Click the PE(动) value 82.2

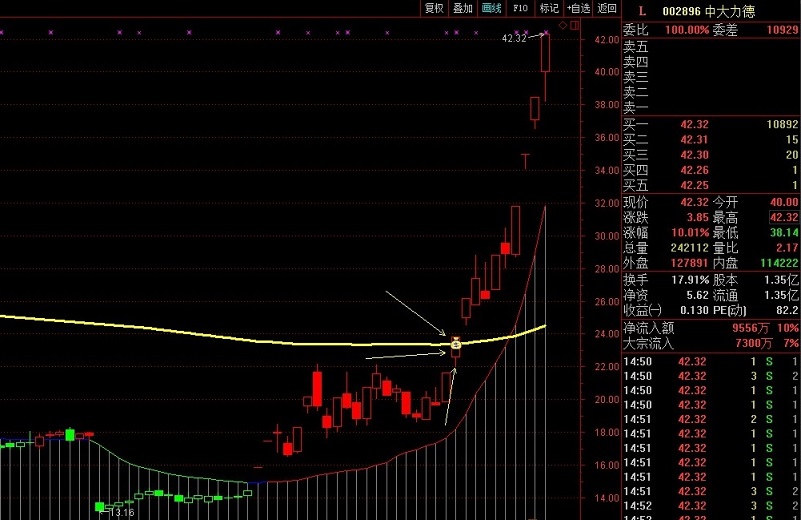click(x=787, y=310)
